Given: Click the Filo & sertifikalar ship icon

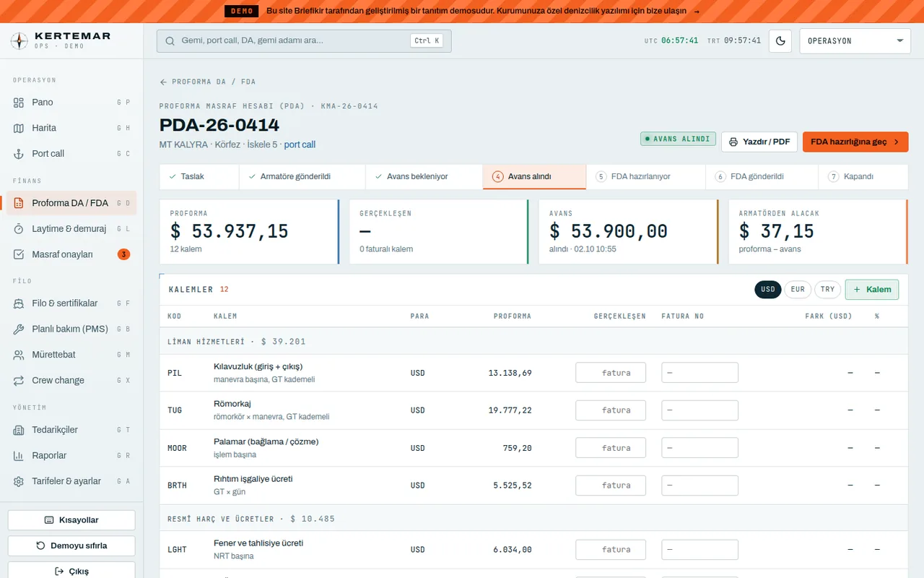Looking at the screenshot, I should (19, 303).
